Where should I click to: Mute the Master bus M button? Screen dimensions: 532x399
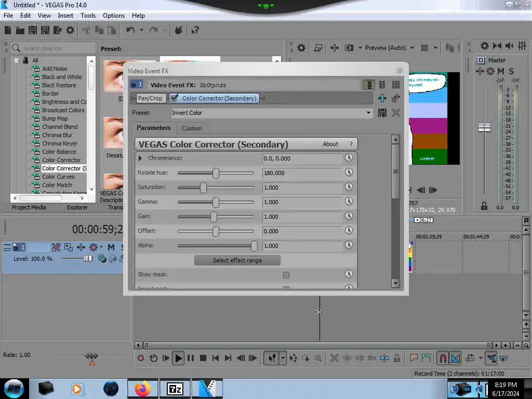[x=501, y=71]
